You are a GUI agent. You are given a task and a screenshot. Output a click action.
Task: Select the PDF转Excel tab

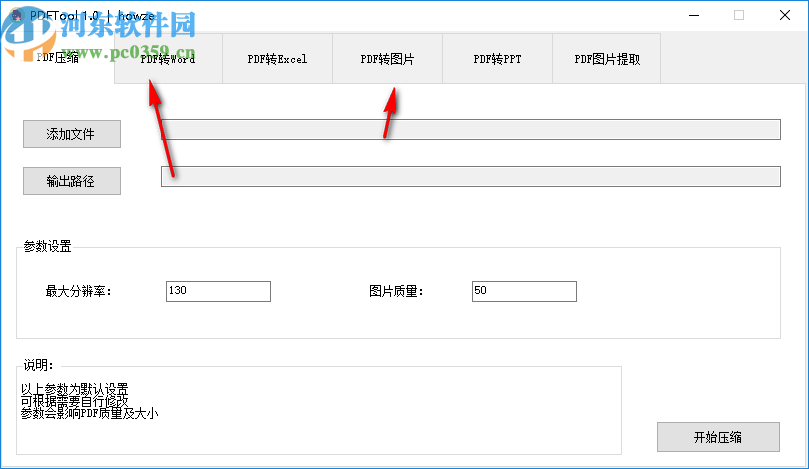[x=278, y=59]
